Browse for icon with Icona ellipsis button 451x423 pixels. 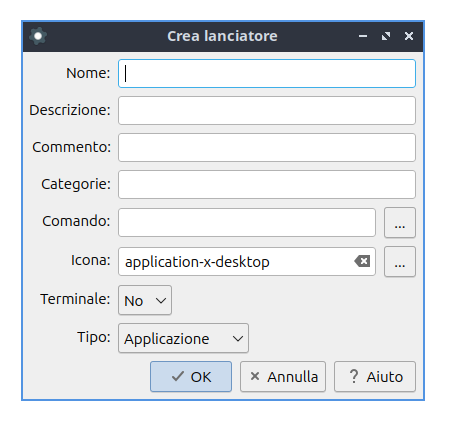400,261
